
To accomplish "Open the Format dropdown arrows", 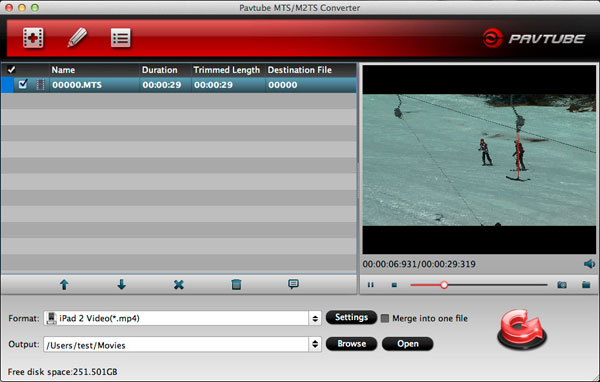I will click(315, 318).
